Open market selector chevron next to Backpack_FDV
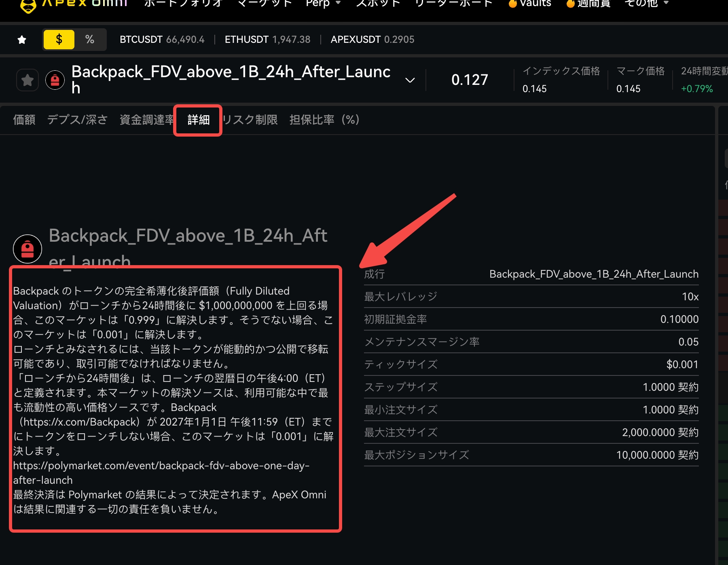Image resolution: width=728 pixels, height=565 pixels. 410,80
